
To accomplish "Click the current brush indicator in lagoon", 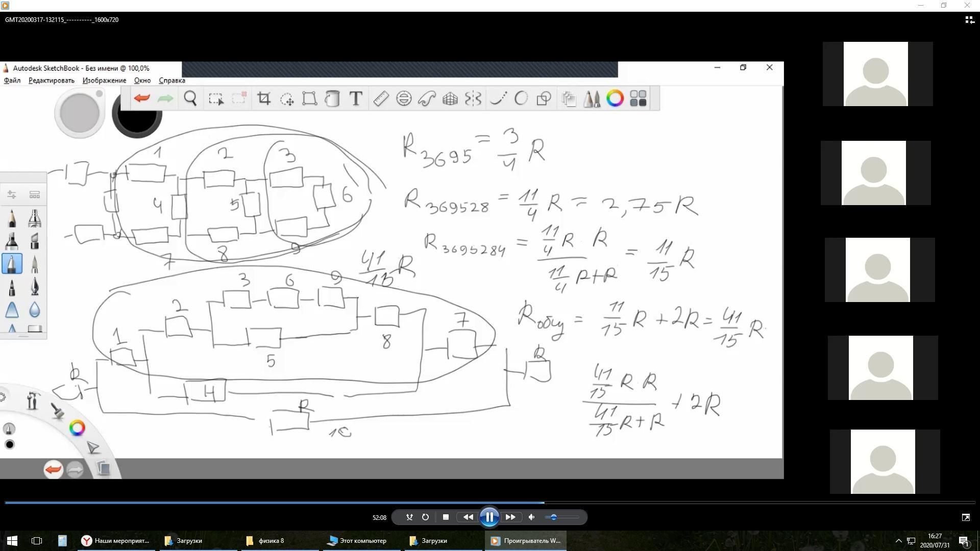I will point(9,429).
